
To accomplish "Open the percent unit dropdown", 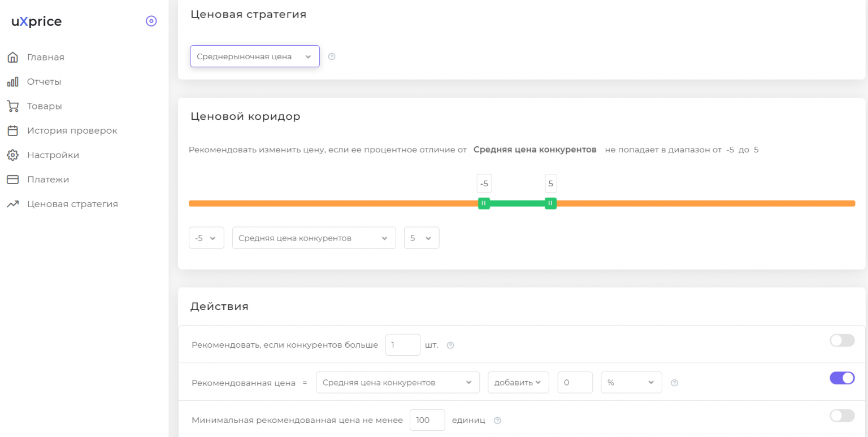I will click(x=631, y=382).
